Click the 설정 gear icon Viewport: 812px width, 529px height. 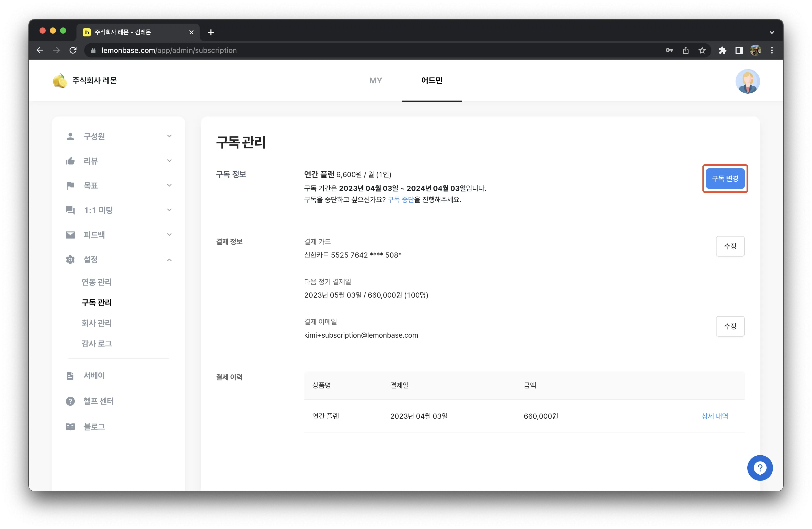click(x=70, y=260)
